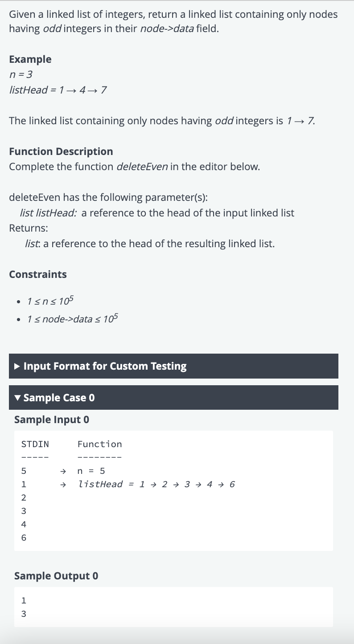This screenshot has width=354, height=644.
Task: Select the Constraints heading
Action: pos(38,274)
